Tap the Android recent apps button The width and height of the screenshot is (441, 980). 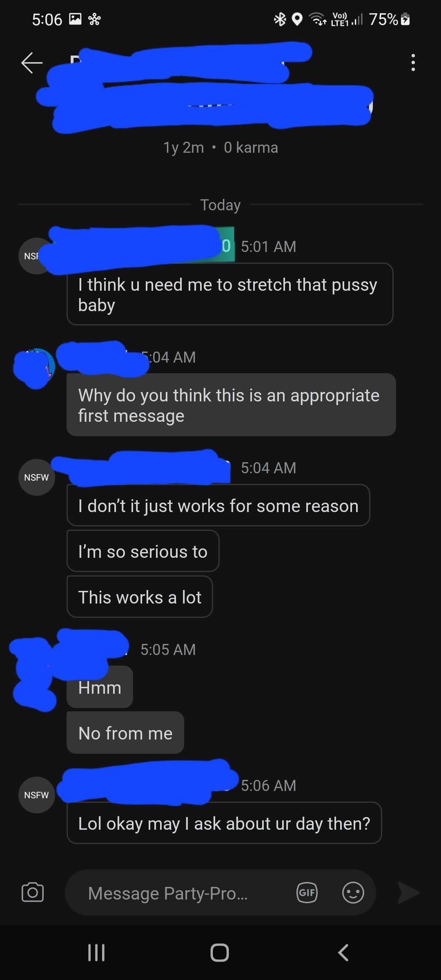97,953
